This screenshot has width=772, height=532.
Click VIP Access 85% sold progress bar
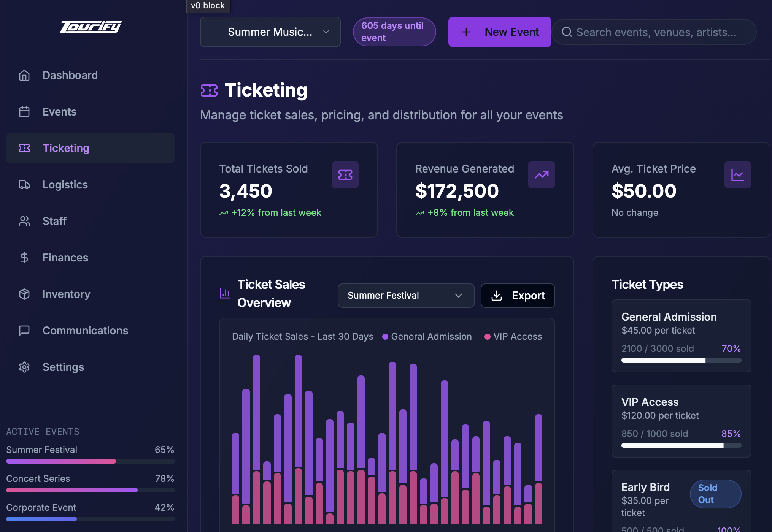coord(681,445)
